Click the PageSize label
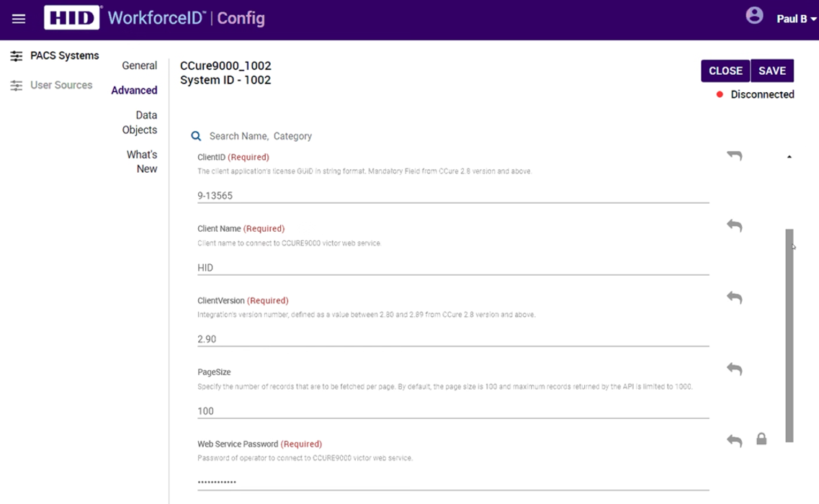This screenshot has width=819, height=504. pos(214,372)
